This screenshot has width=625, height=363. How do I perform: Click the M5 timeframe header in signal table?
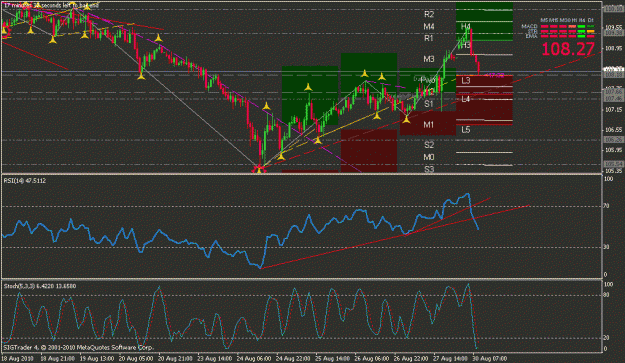click(544, 20)
